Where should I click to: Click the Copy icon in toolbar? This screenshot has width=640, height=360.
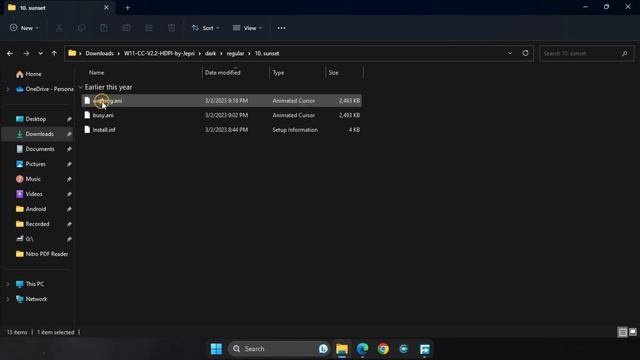(82, 28)
